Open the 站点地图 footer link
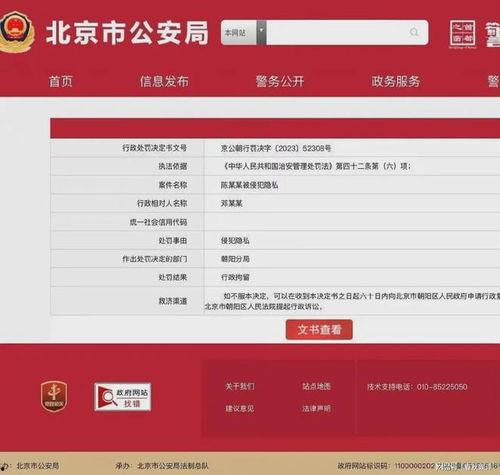 pyautogui.click(x=316, y=386)
